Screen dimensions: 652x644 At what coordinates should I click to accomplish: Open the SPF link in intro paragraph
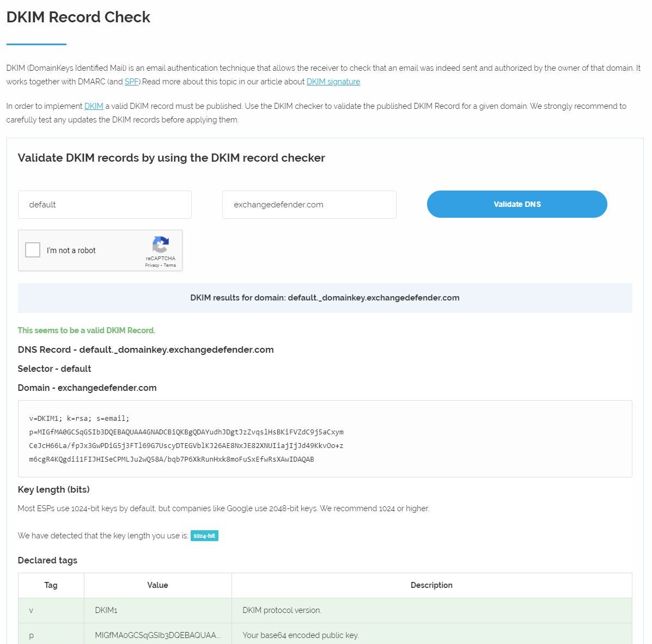[131, 82]
